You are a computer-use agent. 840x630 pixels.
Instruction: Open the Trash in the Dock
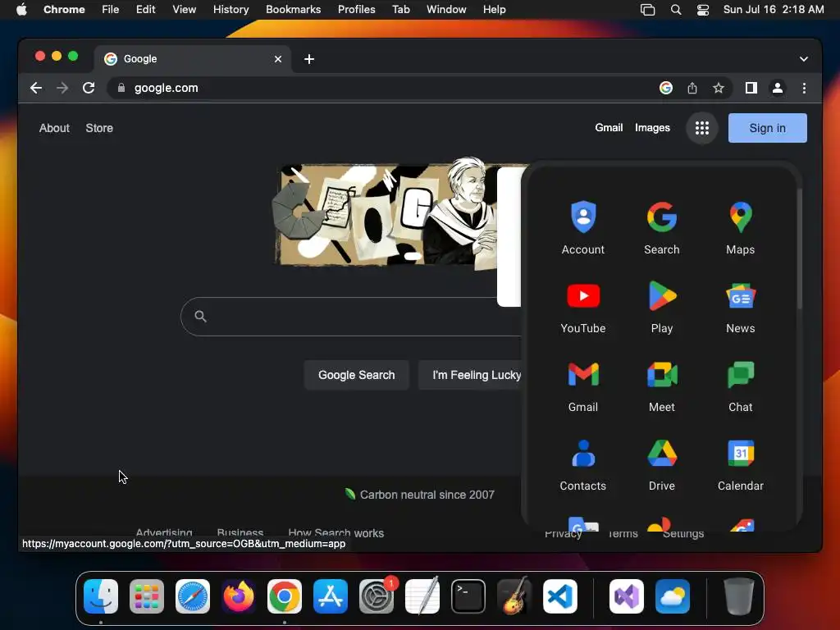739,596
